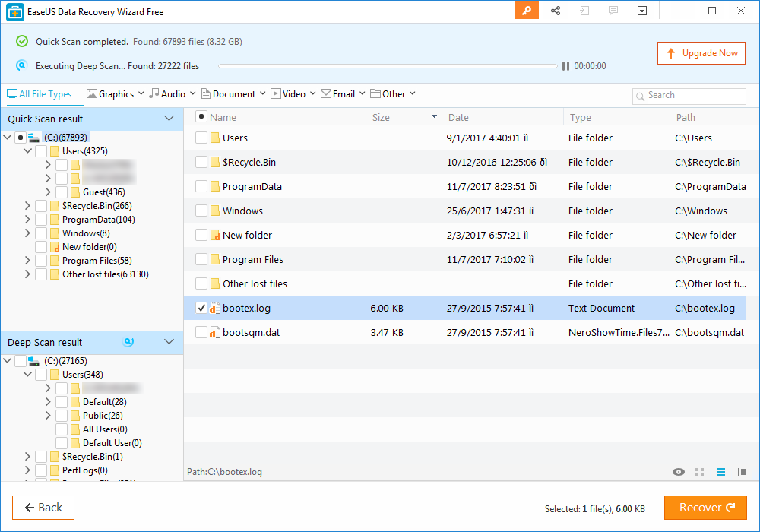
Task: Check the ProgramData checkbox in file list
Action: (201, 186)
